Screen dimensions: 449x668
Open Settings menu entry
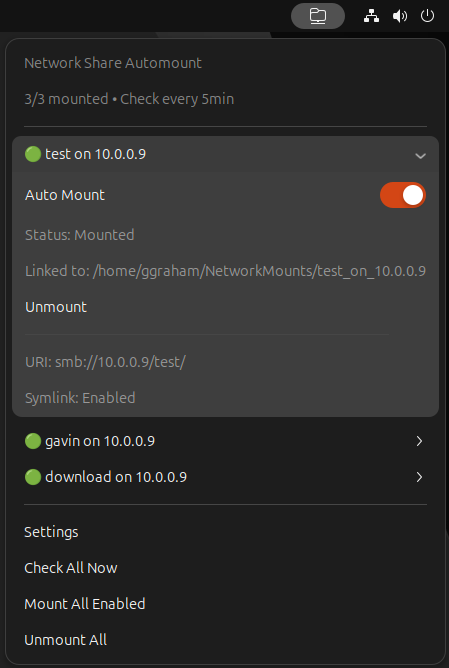(51, 532)
